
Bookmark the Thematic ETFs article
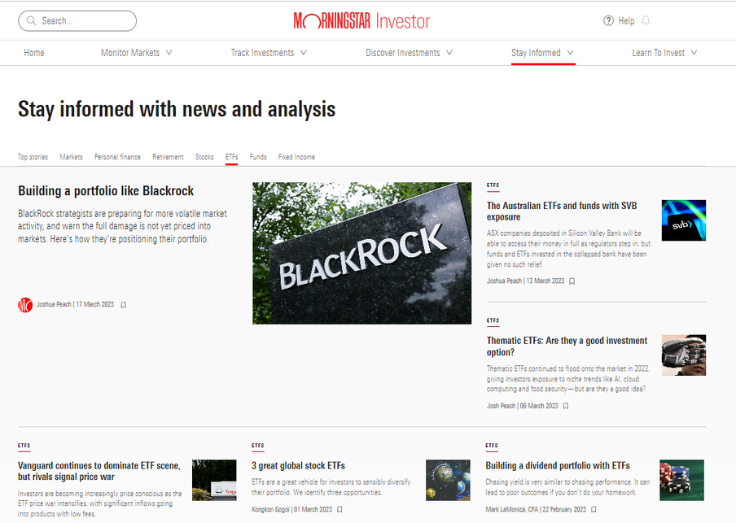(566, 406)
